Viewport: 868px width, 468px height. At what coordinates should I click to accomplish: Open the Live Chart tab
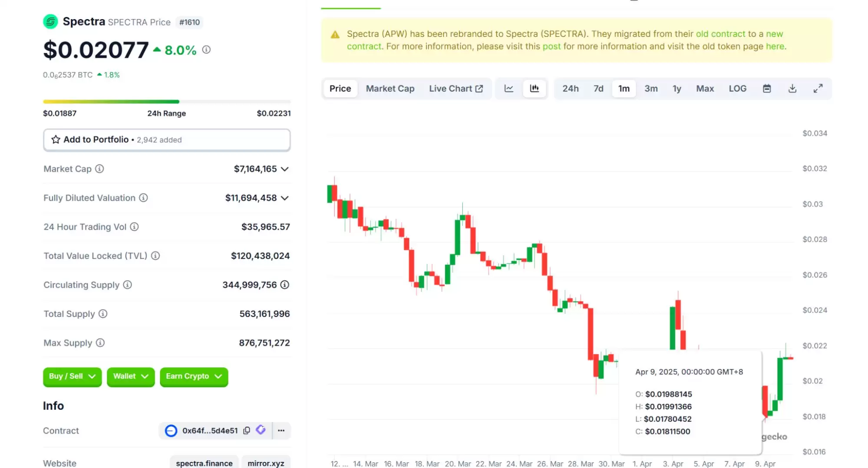click(455, 89)
